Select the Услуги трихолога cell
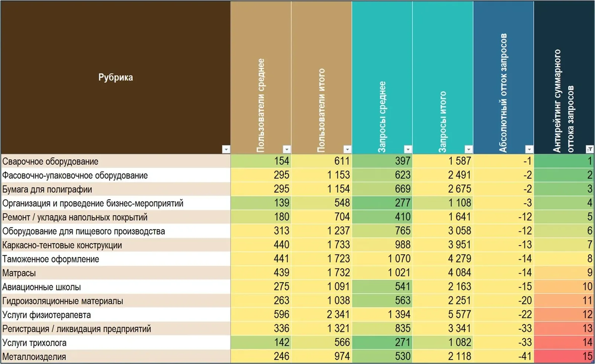The height and width of the screenshot is (364, 595). pos(116,342)
